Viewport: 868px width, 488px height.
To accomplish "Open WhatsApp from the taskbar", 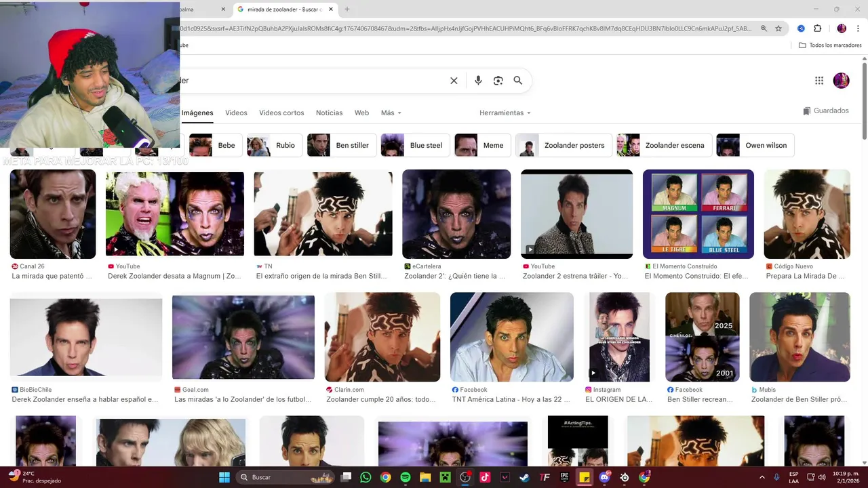I will pyautogui.click(x=366, y=477).
